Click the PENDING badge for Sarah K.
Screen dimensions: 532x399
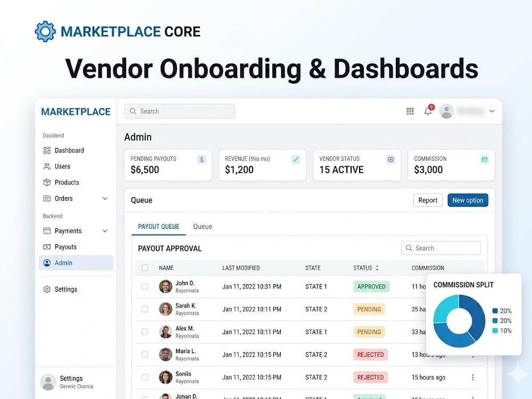click(x=369, y=310)
